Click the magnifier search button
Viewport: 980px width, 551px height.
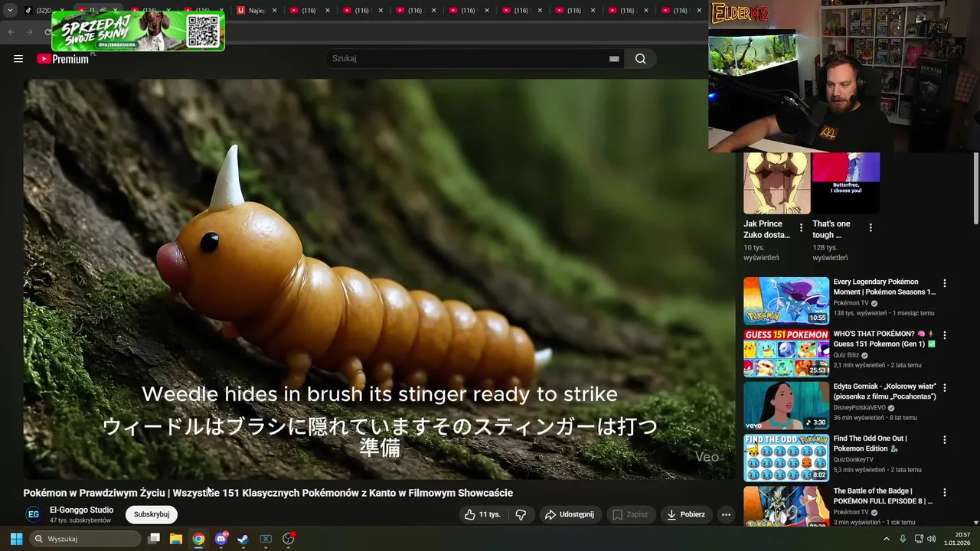click(641, 59)
